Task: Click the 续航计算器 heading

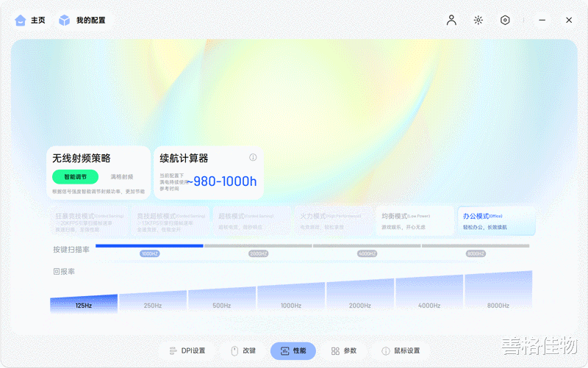Action: coord(184,159)
